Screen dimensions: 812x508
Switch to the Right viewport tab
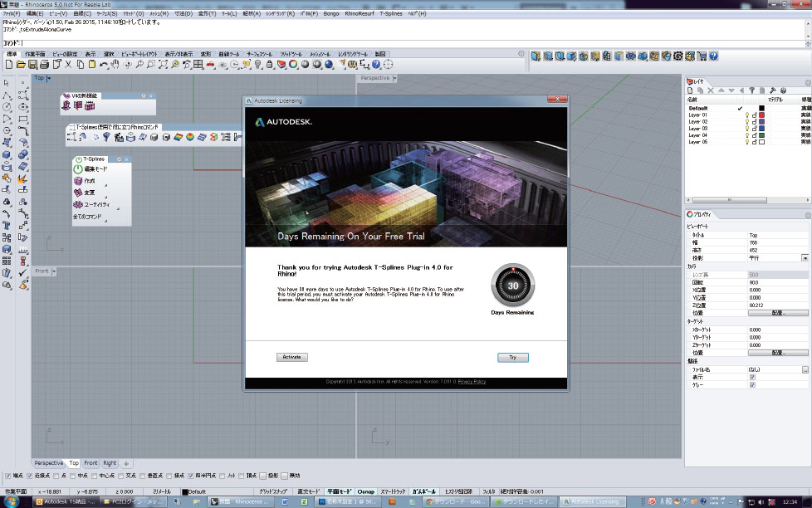tap(110, 463)
